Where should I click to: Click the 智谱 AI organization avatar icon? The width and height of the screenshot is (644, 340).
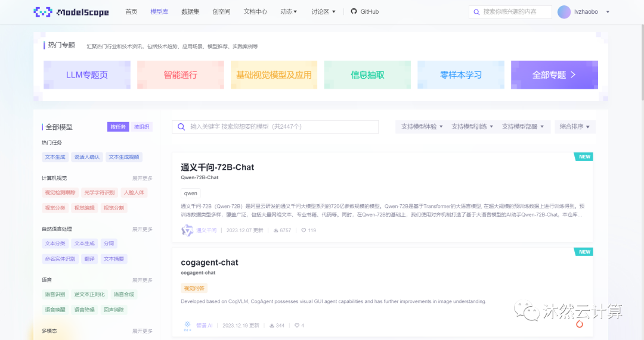(x=187, y=326)
